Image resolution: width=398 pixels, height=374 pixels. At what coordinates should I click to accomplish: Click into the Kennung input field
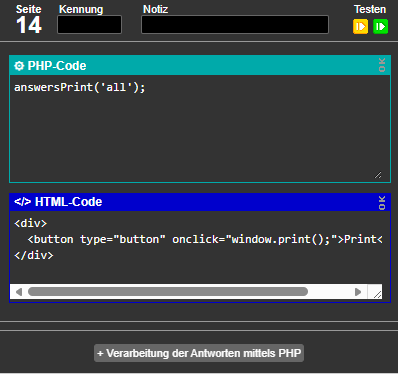tap(89, 24)
